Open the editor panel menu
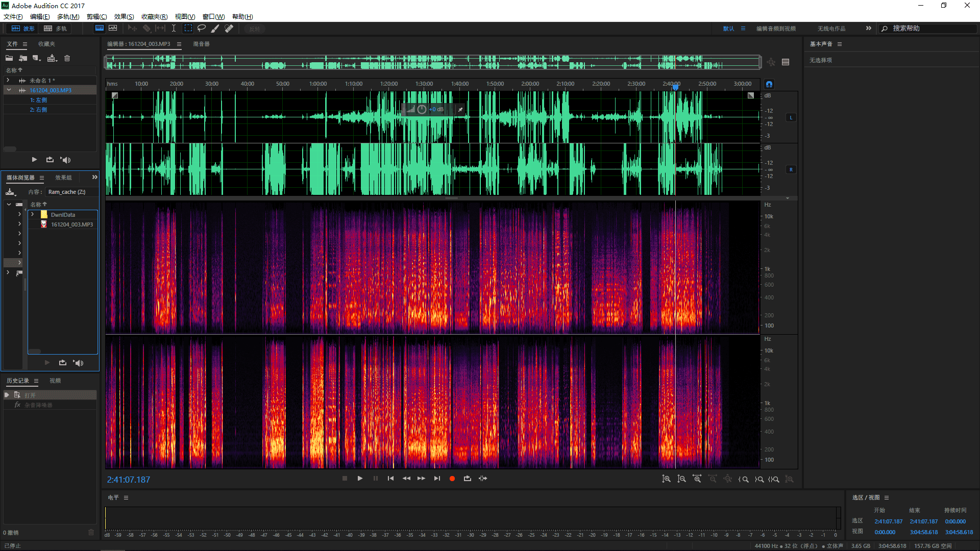Screen dimensions: 980x551 tap(179, 44)
